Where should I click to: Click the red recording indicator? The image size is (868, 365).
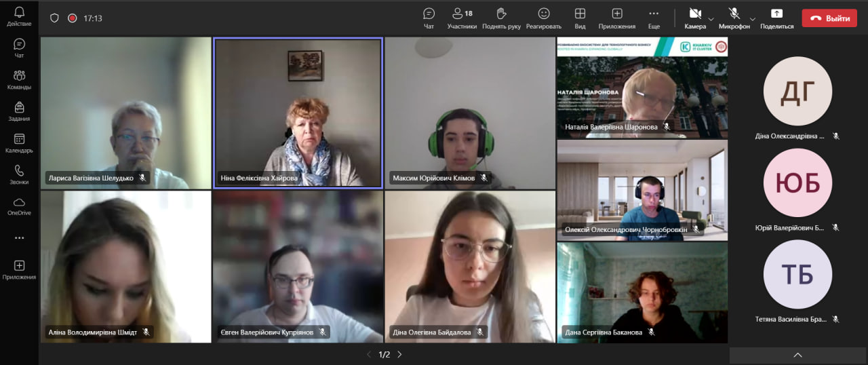coord(73,18)
